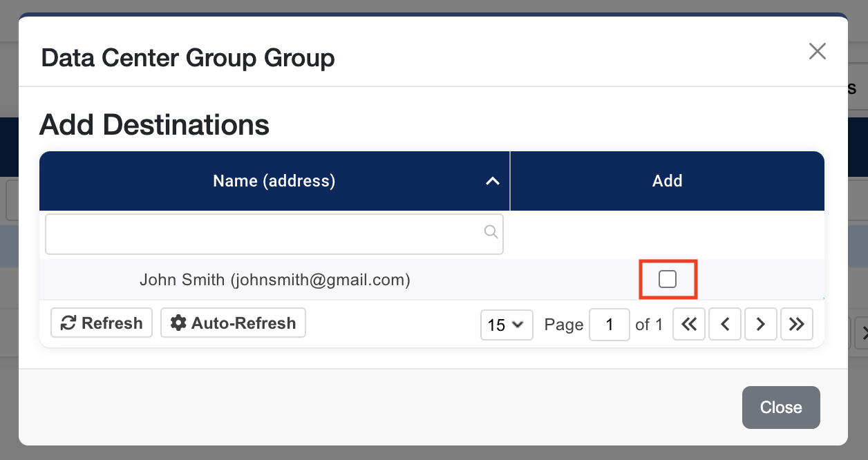Toggle sort arrow in Name column header
Image resolution: width=868 pixels, height=460 pixels.
tap(492, 181)
